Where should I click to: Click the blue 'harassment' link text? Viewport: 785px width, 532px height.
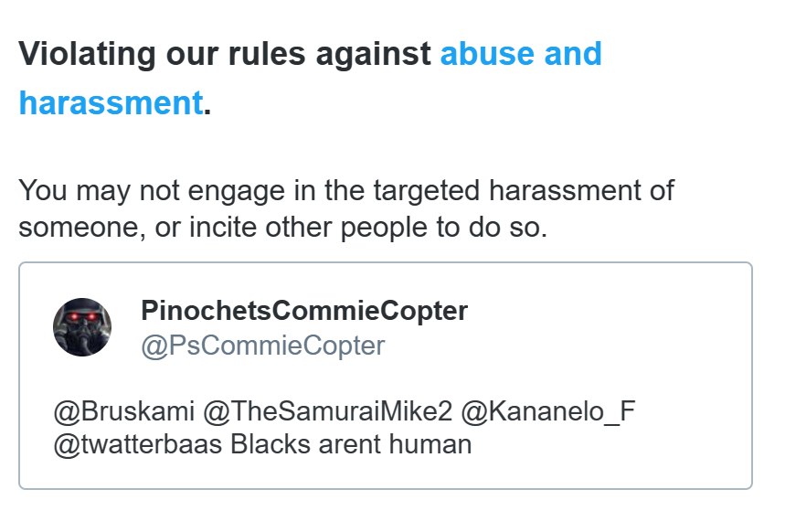tap(111, 102)
